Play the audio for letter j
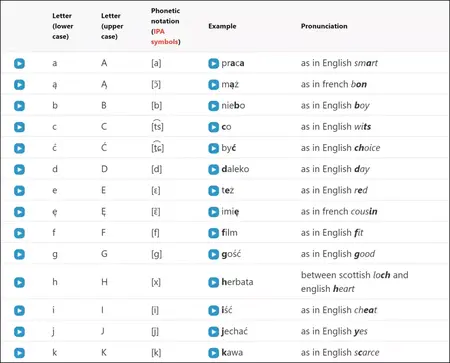This screenshot has height=363, width=450. 19,332
